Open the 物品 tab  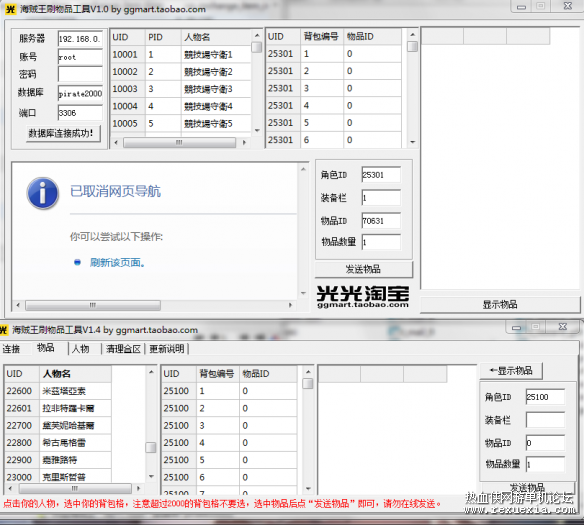45,348
